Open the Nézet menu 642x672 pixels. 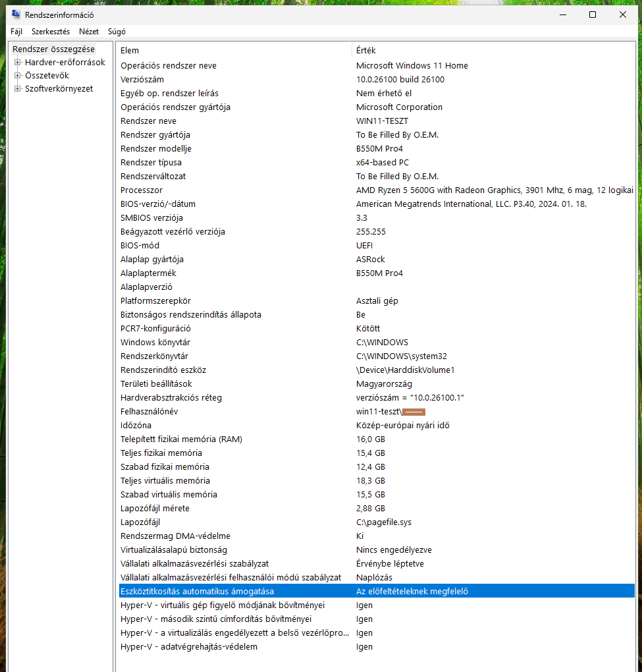(89, 32)
